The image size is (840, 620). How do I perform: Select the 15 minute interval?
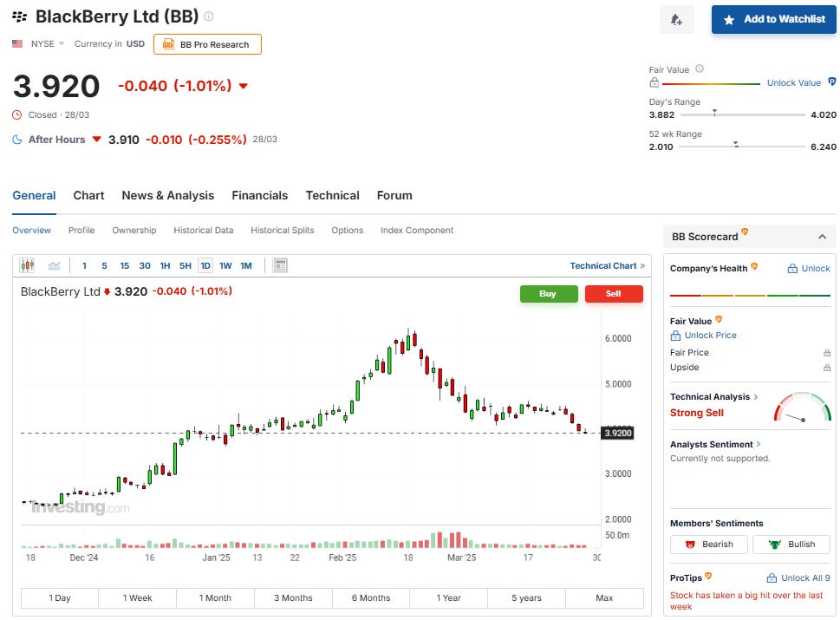(124, 266)
